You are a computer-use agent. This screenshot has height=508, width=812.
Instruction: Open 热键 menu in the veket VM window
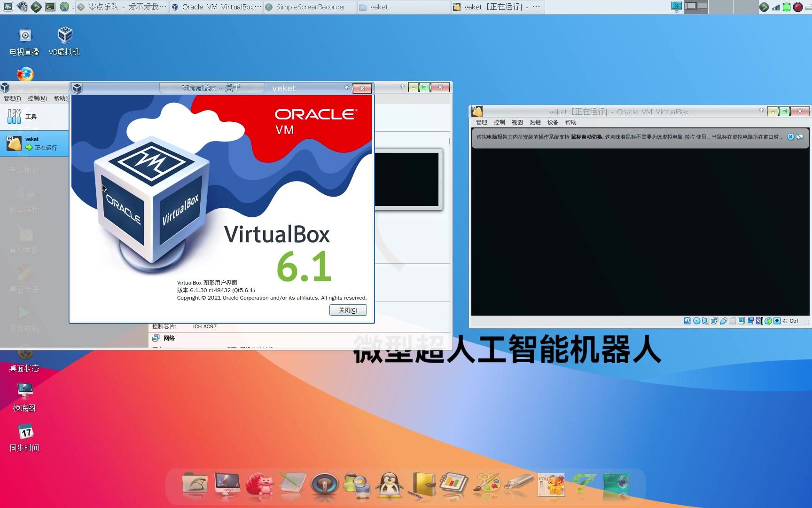click(535, 122)
